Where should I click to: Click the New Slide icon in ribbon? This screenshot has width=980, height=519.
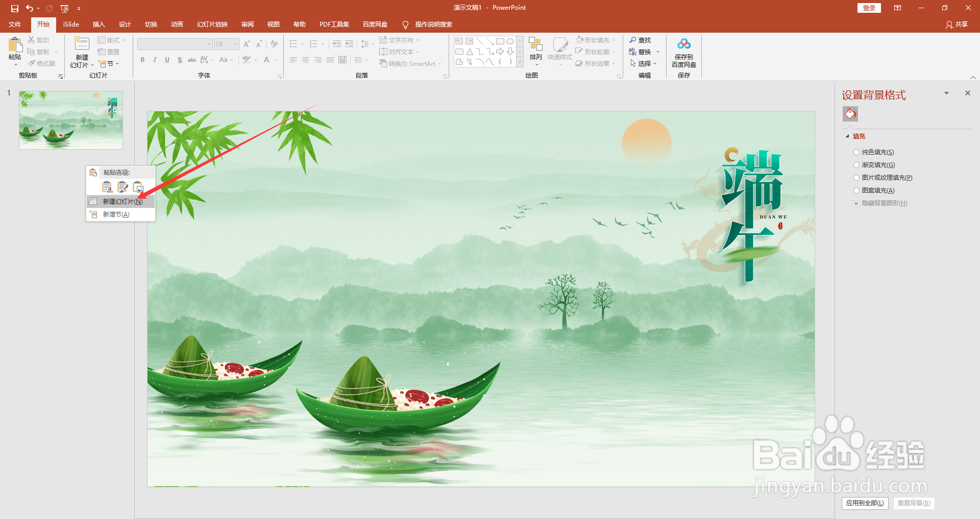coord(82,44)
